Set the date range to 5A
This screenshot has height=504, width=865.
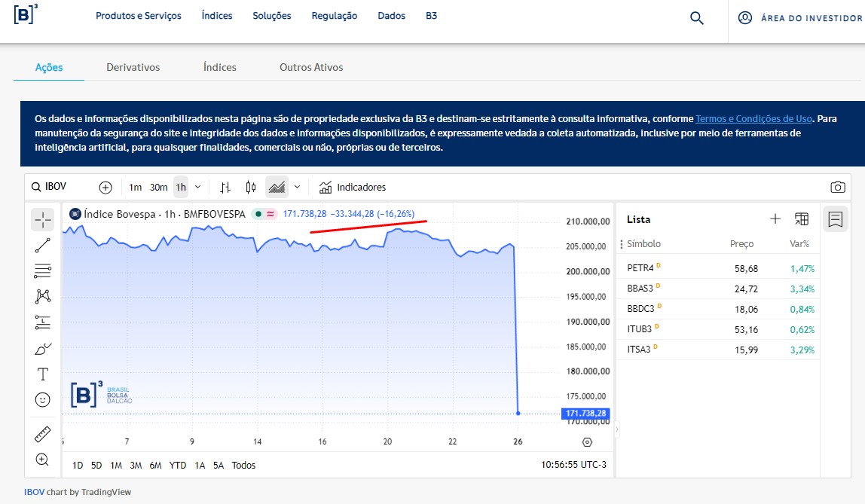[x=219, y=466]
